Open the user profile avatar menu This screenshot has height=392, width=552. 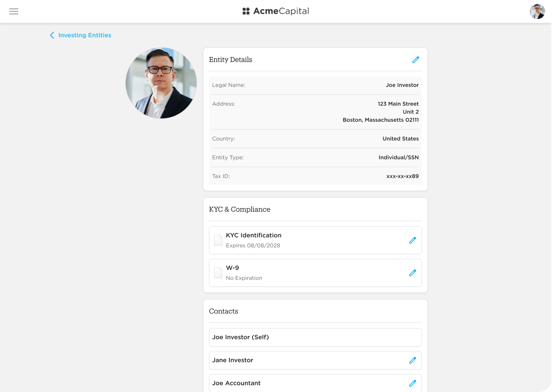click(537, 11)
